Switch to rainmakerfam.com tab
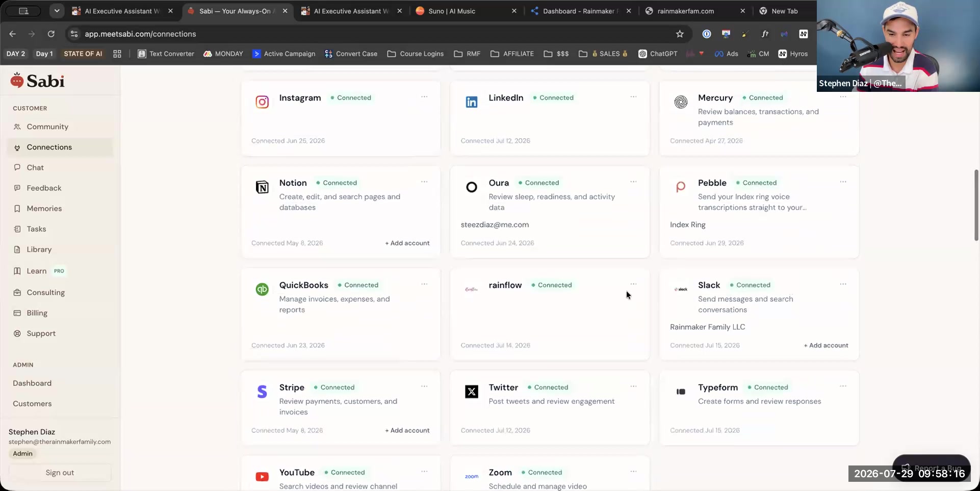 [695, 11]
